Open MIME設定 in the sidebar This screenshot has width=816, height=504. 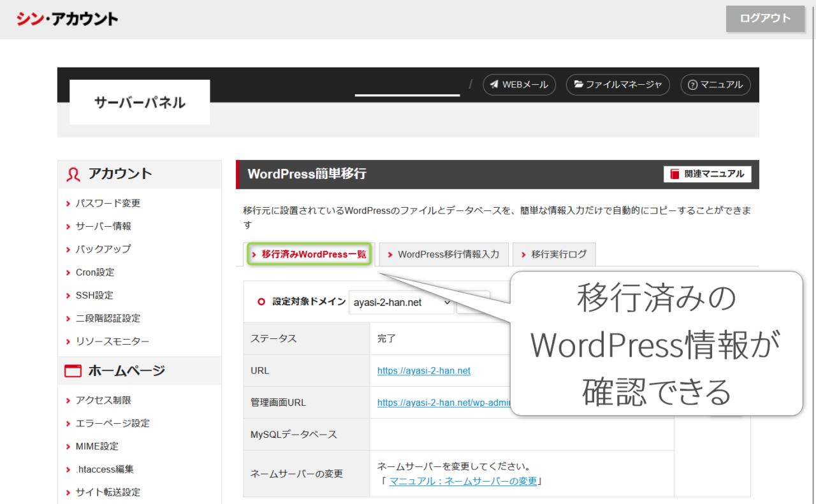97,446
